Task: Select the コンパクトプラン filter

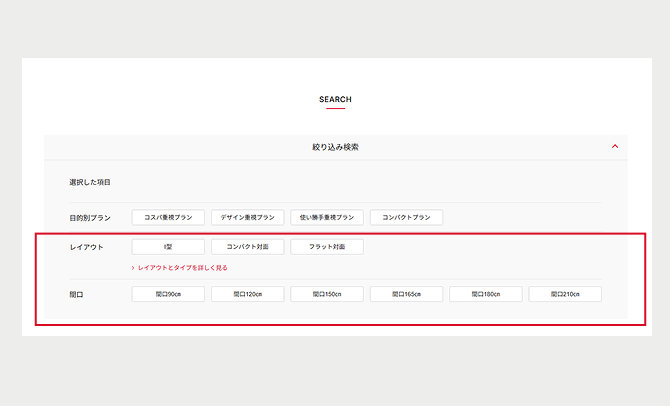Action: [406, 217]
